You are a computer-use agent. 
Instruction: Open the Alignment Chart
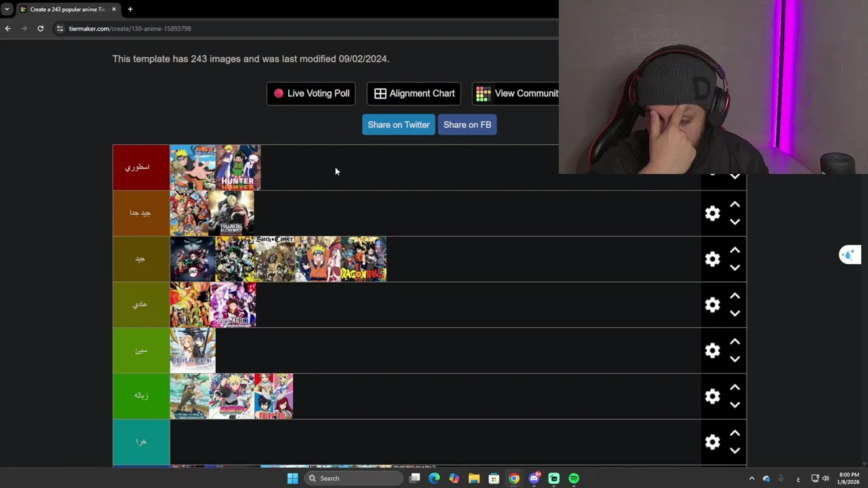414,94
